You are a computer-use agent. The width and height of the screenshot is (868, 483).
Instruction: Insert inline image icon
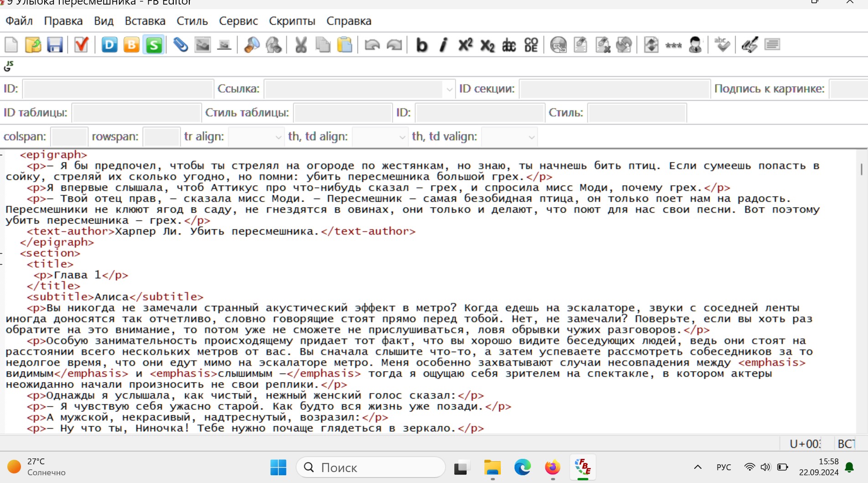tap(224, 45)
